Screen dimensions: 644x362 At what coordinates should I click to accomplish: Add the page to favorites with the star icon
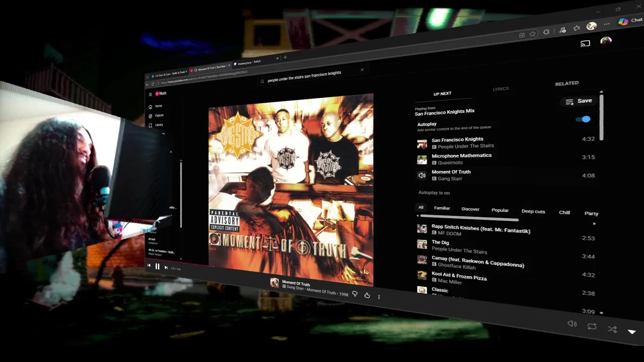[532, 34]
